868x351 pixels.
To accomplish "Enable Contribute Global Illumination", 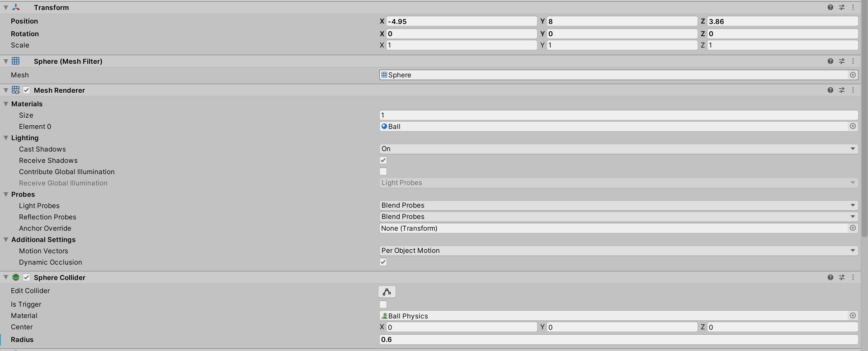I will pos(383,171).
